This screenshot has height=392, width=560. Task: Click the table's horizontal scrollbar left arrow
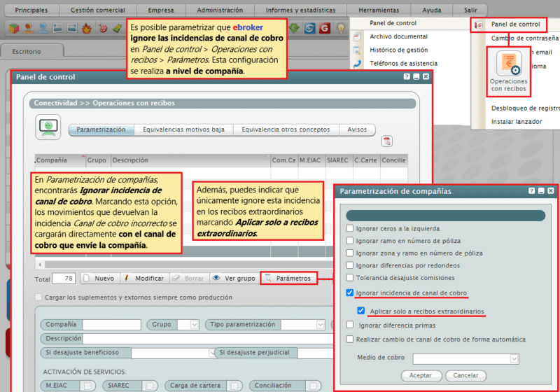click(x=40, y=265)
